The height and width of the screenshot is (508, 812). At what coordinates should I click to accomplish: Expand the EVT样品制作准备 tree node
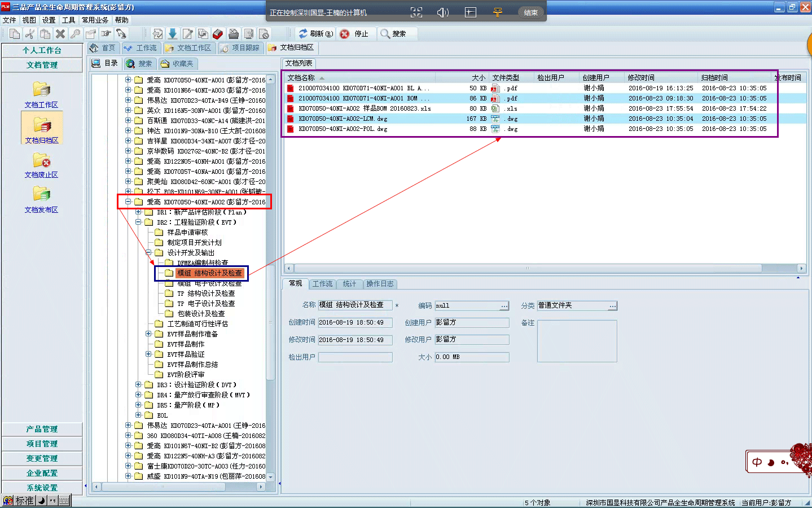coord(148,334)
